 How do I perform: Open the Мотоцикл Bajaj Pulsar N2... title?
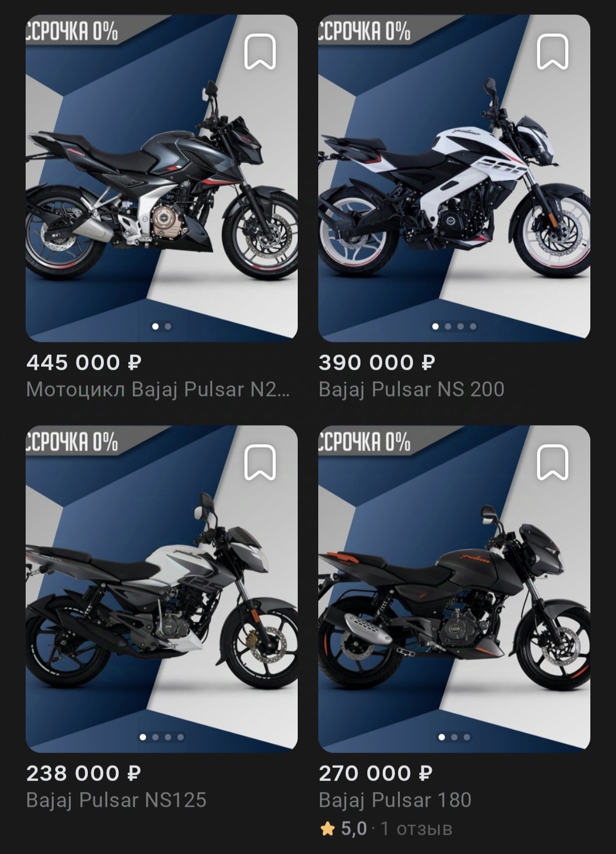coord(158,390)
